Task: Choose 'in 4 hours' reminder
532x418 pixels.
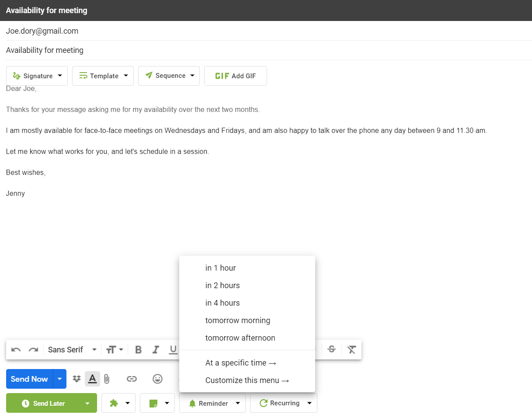Action: point(247,303)
